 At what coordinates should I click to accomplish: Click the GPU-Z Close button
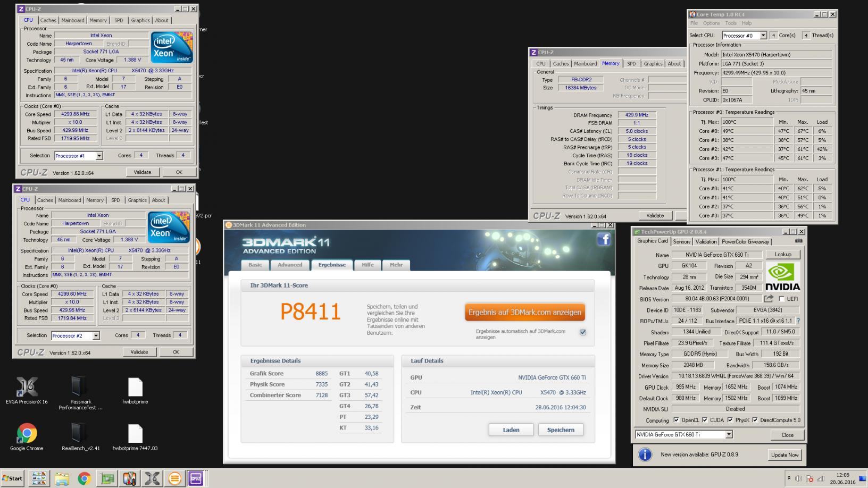pyautogui.click(x=787, y=435)
